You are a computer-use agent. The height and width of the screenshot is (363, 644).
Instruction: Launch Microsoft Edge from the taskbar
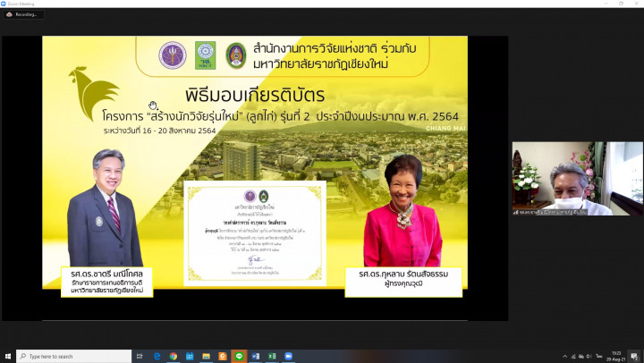(157, 356)
